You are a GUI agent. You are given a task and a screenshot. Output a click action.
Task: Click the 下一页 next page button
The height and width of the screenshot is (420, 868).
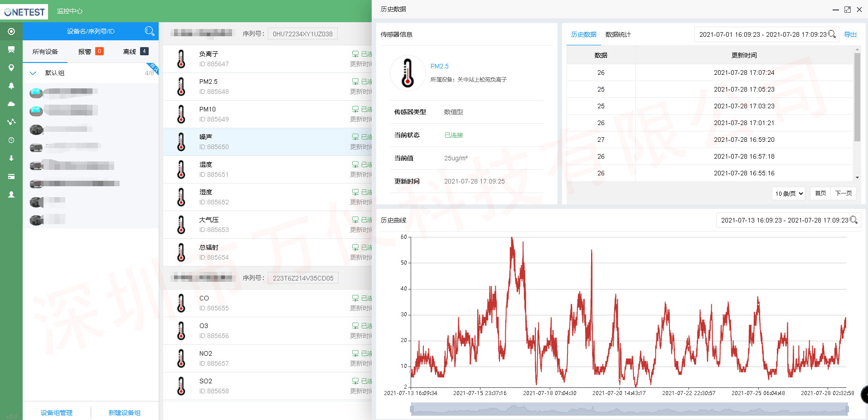pyautogui.click(x=843, y=193)
